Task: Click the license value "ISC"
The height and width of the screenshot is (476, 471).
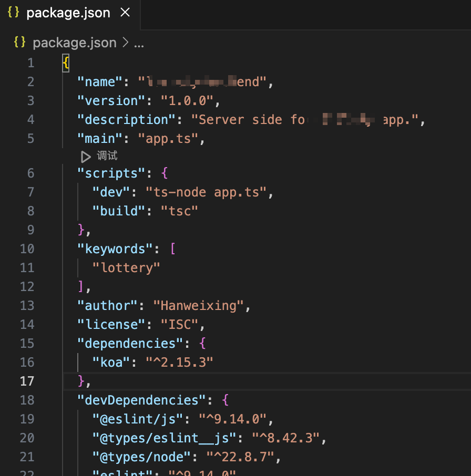Action: click(180, 324)
